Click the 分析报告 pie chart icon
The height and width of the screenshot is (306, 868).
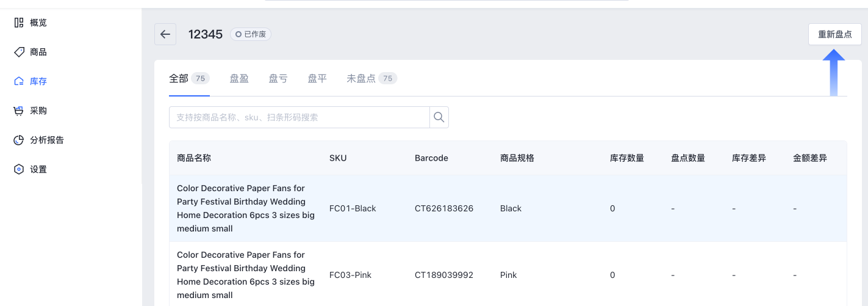click(19, 140)
